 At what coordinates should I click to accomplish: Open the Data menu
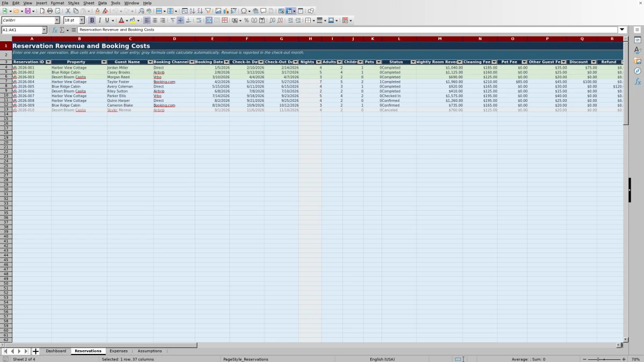pos(102,3)
